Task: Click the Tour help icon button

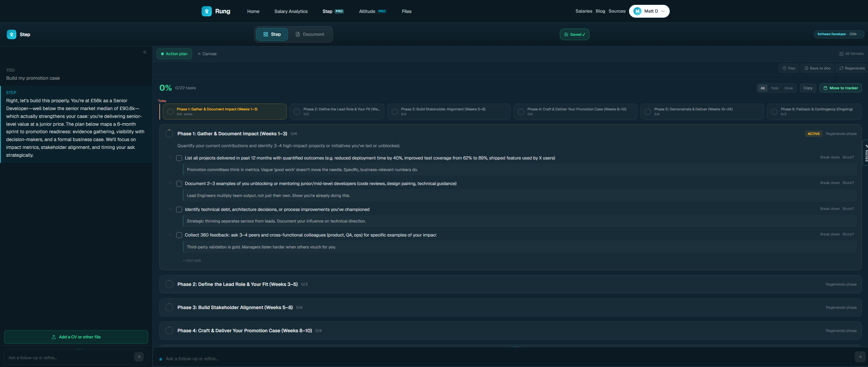Action: click(789, 68)
